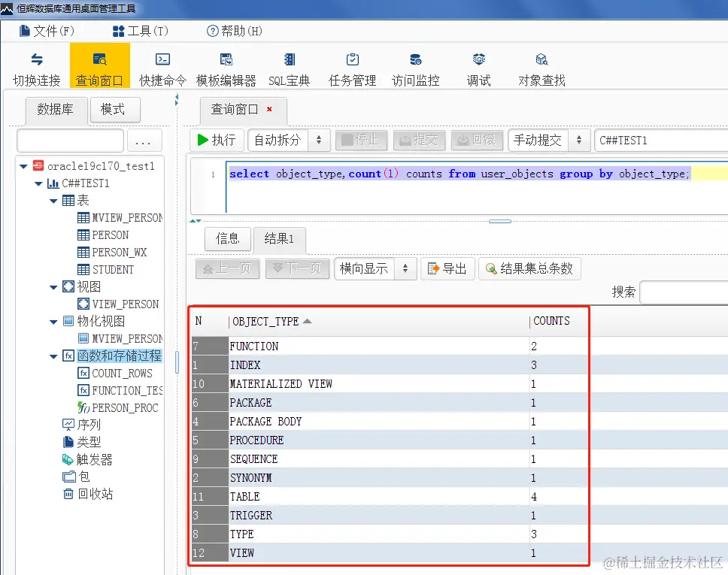The image size is (728, 575).
Task: Focus the tree filter input field
Action: pos(70,141)
